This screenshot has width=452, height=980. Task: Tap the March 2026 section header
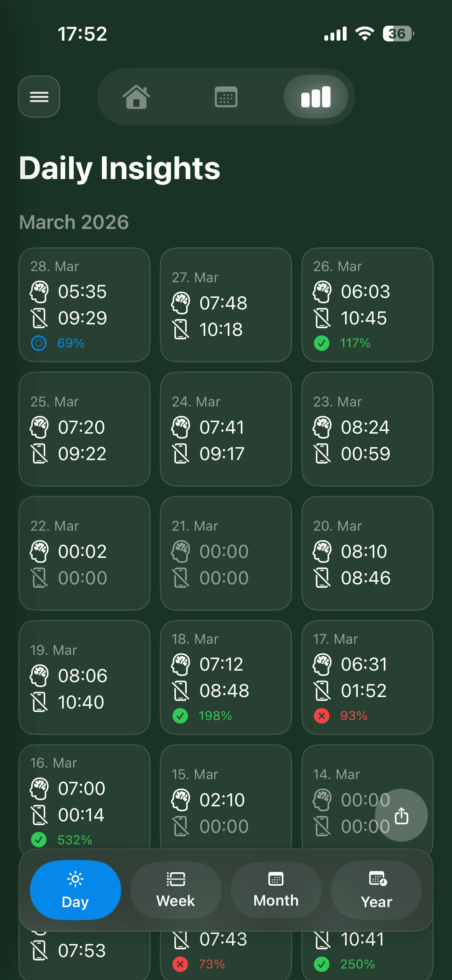tap(74, 222)
